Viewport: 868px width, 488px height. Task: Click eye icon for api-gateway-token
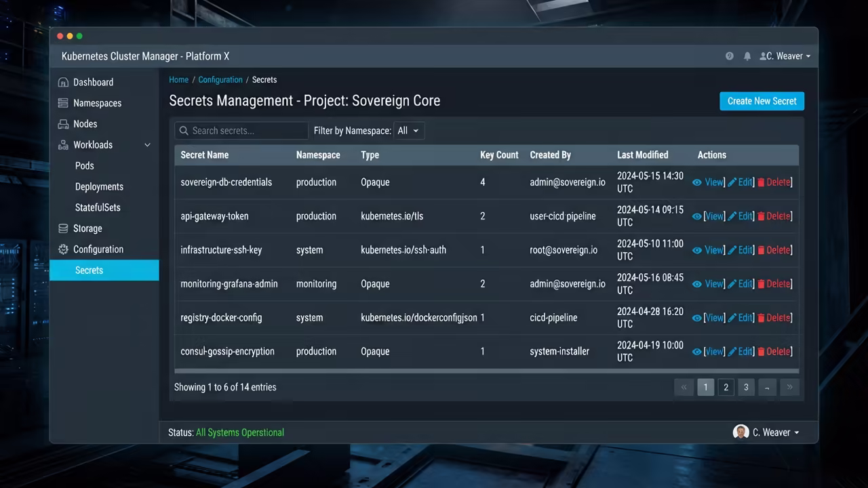[697, 216]
